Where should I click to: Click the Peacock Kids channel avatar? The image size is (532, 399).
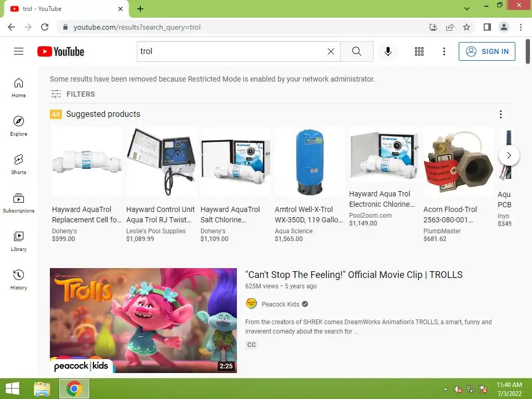click(251, 304)
